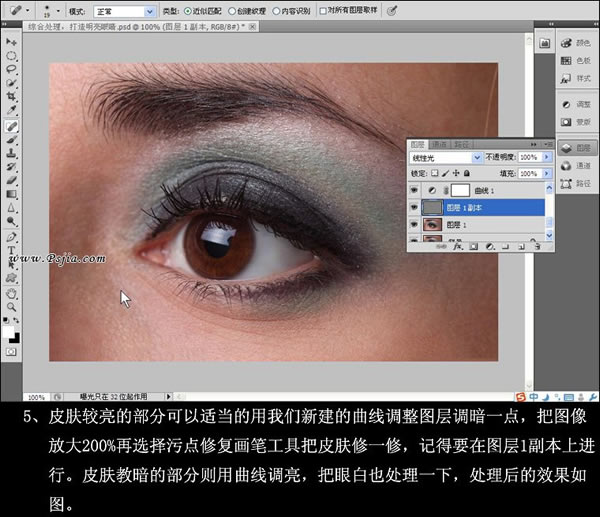Open the 模式 dropdown in options bar
The width and height of the screenshot is (600, 517).
(x=123, y=11)
